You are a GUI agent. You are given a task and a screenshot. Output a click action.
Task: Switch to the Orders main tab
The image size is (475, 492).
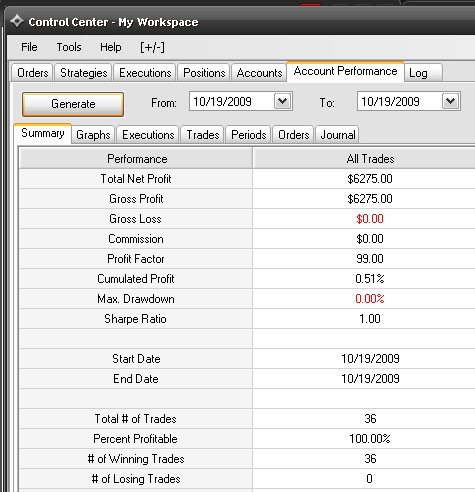click(x=32, y=73)
